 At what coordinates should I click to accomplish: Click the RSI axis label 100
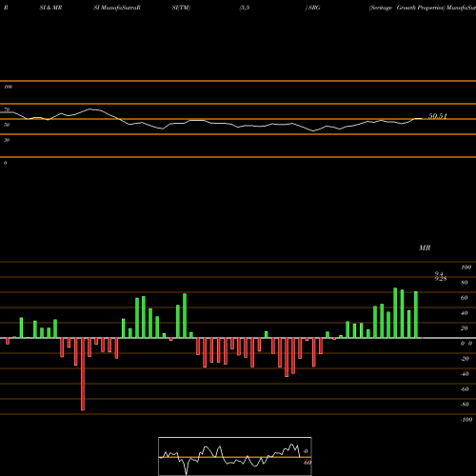pyautogui.click(x=8, y=87)
